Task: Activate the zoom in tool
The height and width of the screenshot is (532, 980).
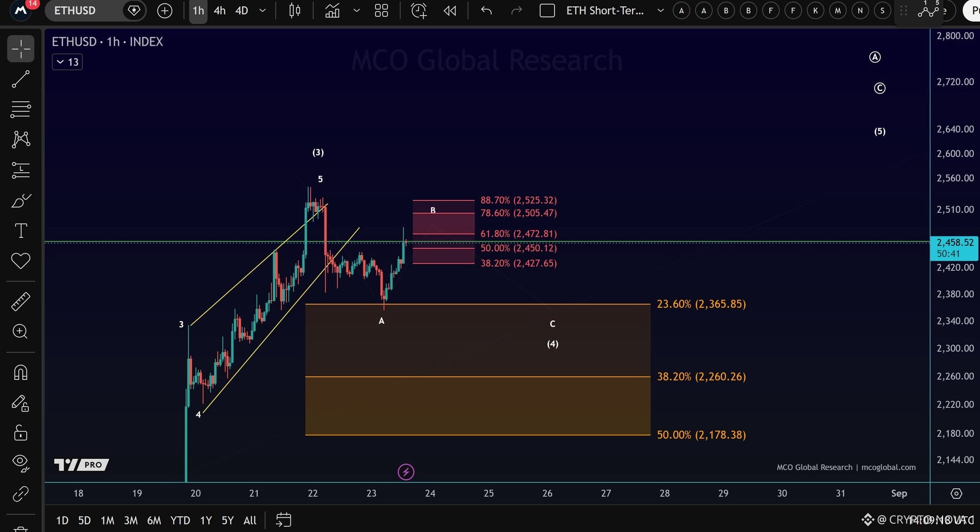Action: [x=20, y=331]
